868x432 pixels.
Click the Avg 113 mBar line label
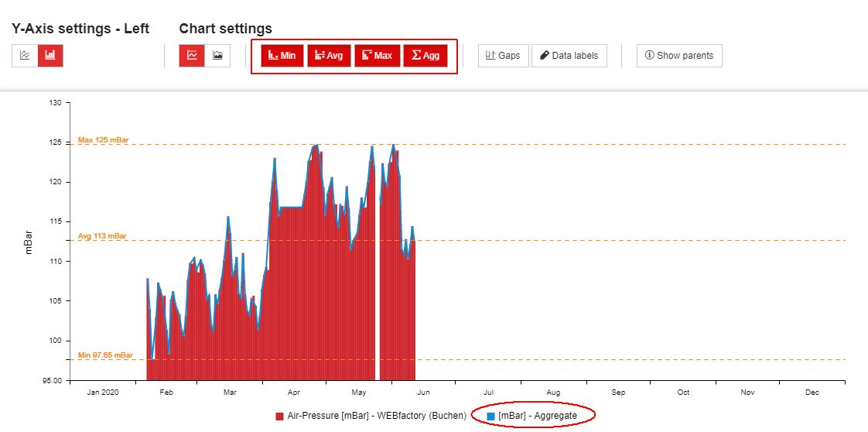[x=101, y=236]
